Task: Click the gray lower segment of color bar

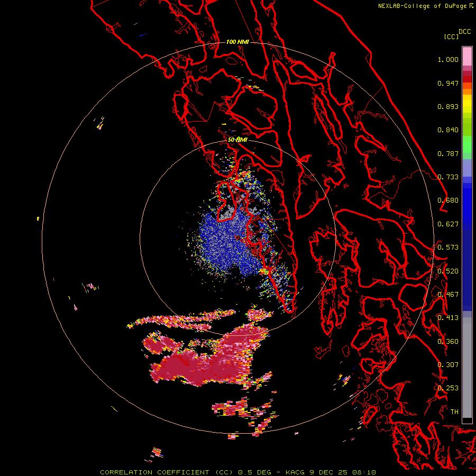Action: point(467,368)
